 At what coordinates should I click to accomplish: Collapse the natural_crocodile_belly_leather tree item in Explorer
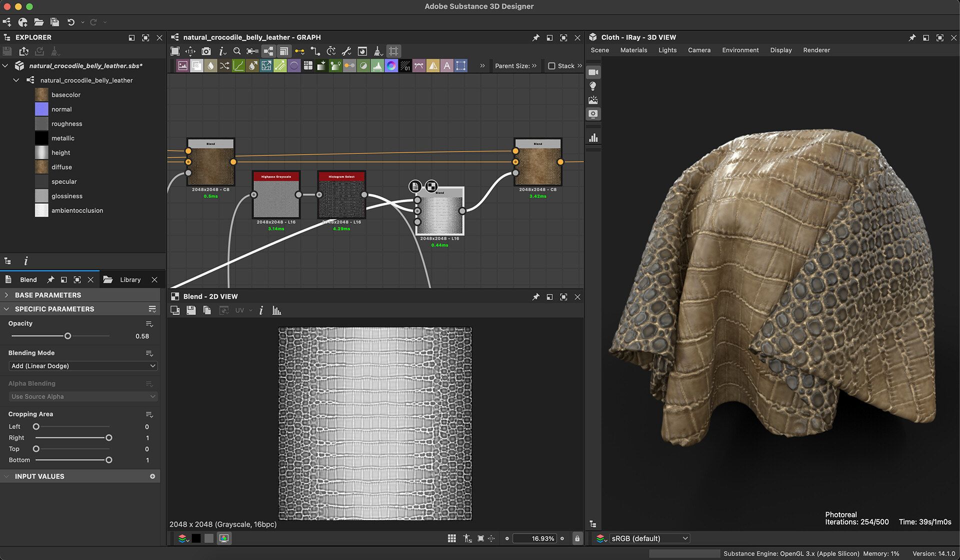point(15,80)
